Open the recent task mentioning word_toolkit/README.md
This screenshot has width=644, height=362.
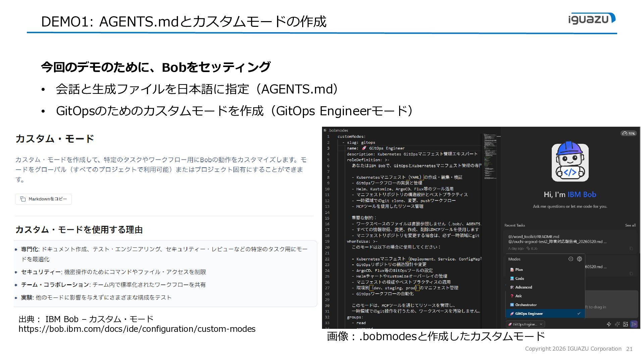[570, 242]
